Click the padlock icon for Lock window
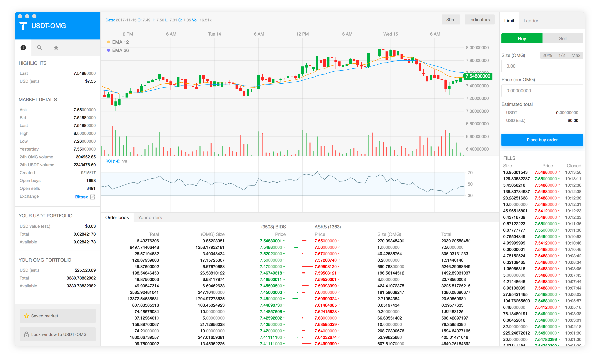The image size is (600, 364). 26,334
